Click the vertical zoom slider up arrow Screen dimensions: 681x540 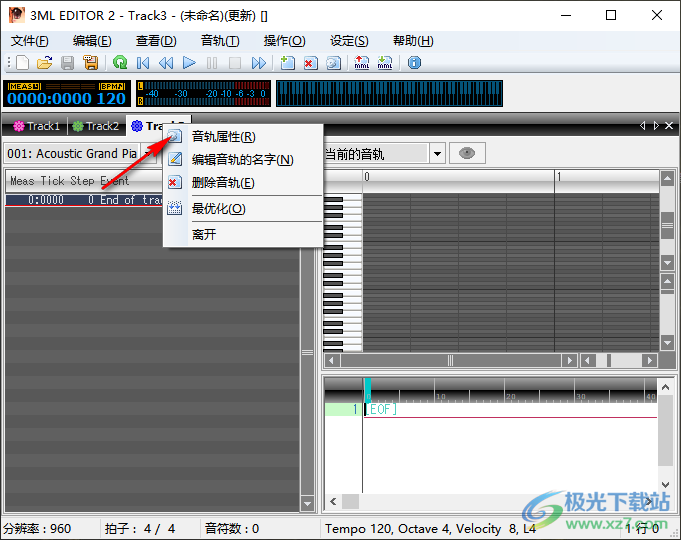(667, 281)
